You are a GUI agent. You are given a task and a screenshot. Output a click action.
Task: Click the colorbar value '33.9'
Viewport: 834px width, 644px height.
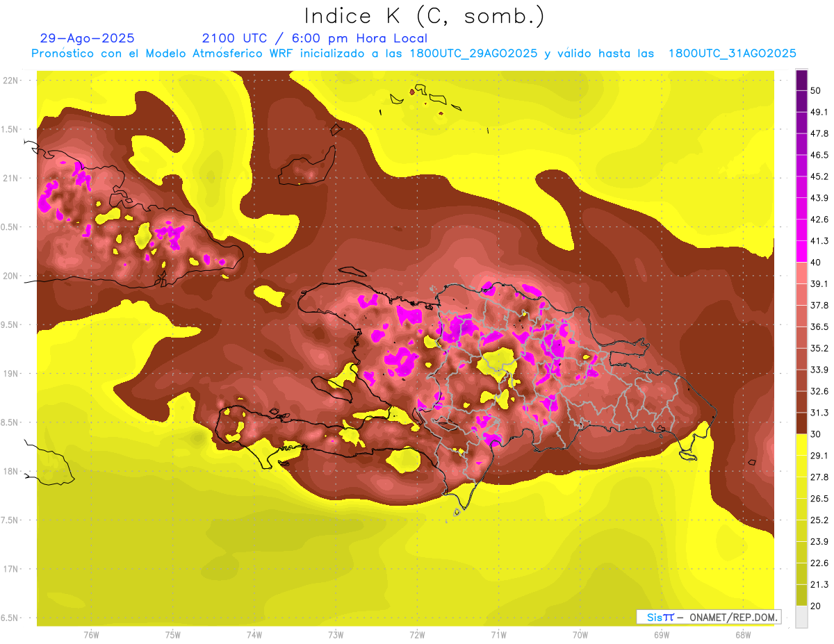point(819,370)
